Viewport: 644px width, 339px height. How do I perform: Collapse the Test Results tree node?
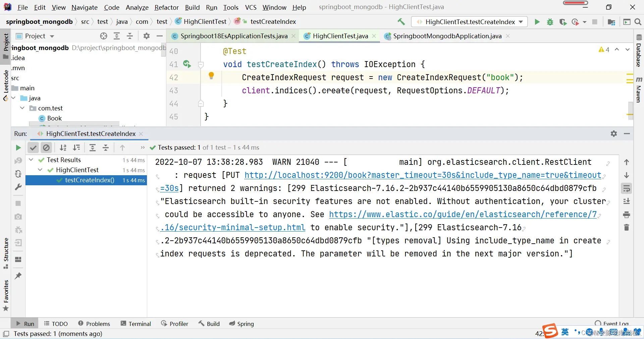point(31,160)
